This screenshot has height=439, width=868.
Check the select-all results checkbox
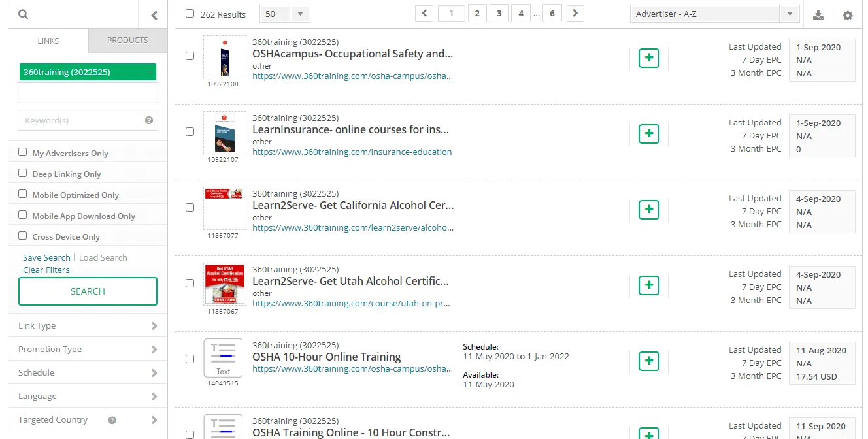pos(190,14)
